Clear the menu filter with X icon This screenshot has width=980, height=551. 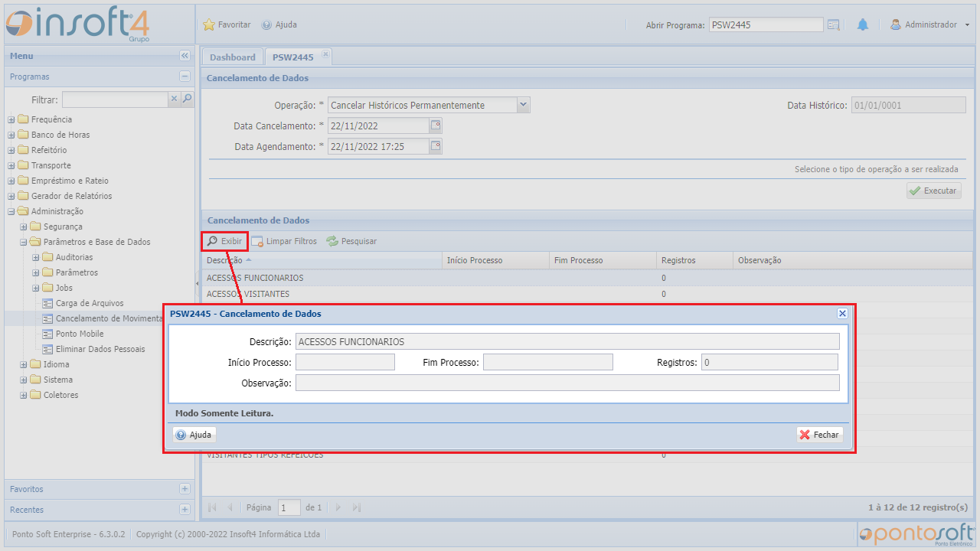point(174,99)
